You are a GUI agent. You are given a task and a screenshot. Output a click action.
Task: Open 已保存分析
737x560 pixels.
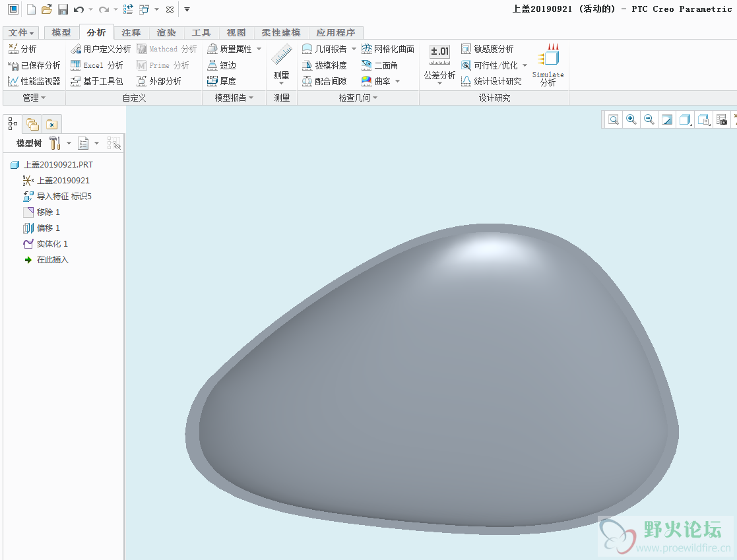[34, 65]
